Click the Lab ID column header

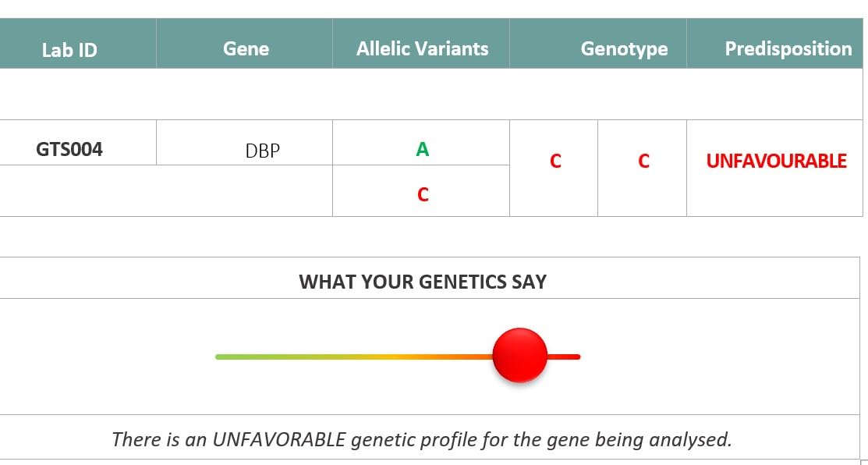pyautogui.click(x=69, y=50)
